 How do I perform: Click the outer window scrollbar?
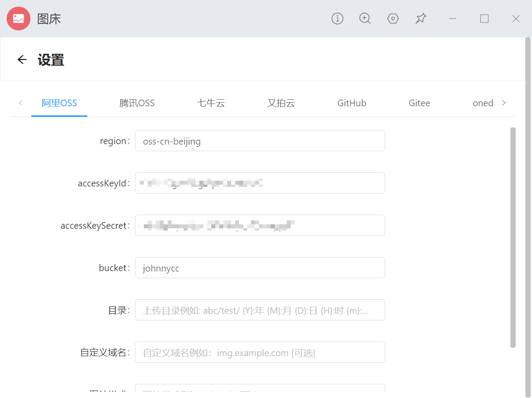(x=528, y=217)
